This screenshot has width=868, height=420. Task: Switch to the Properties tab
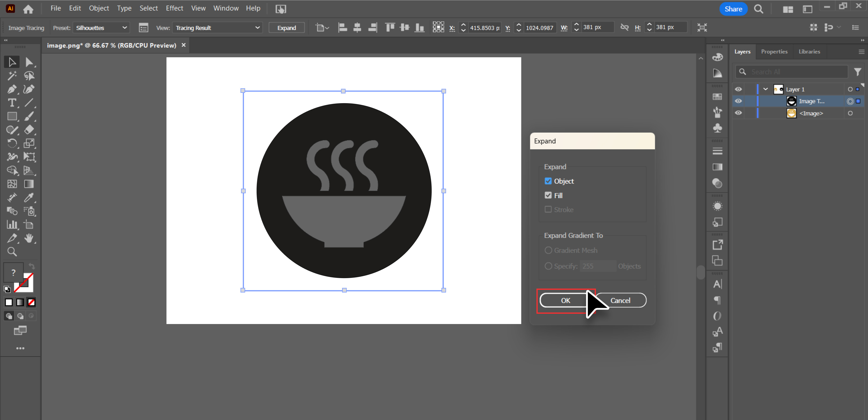[x=774, y=51]
